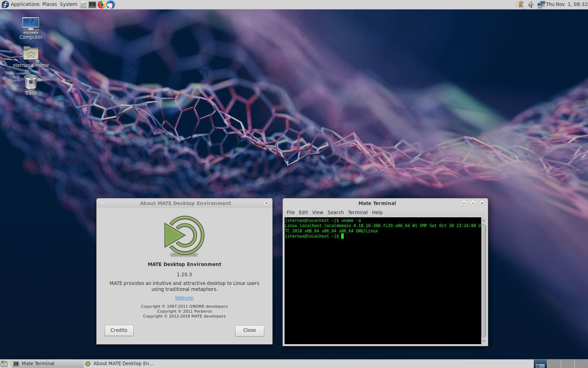Image resolution: width=588 pixels, height=368 pixels.
Task: Click the About MATE Desktop Environment title text
Action: coord(185,203)
